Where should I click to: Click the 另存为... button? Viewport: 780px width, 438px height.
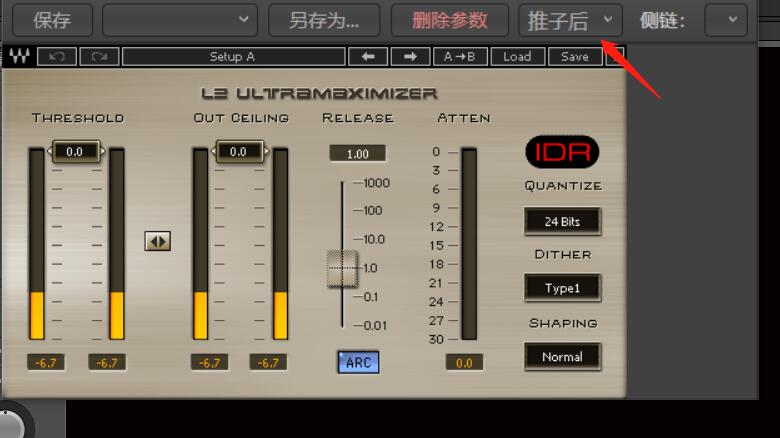(324, 20)
